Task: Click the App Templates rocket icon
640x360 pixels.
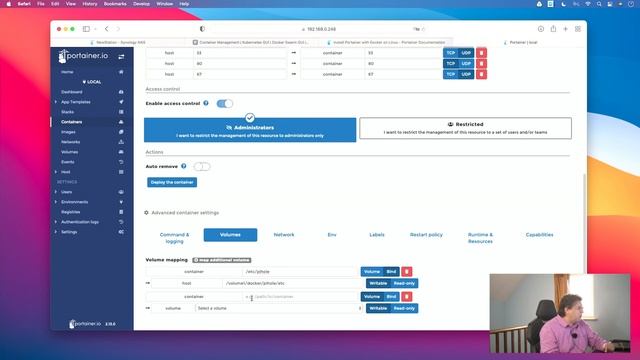Action: pos(121,102)
